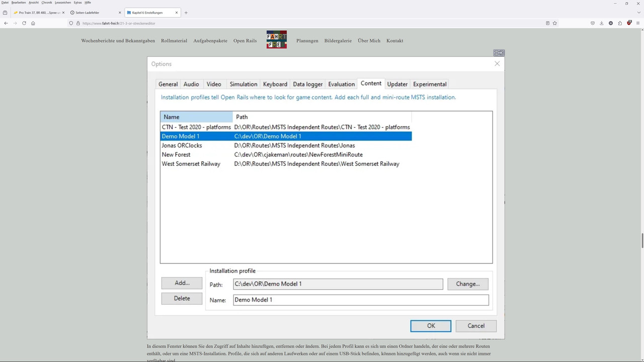This screenshot has height=362, width=644.
Task: Open the downloads panel
Action: click(x=601, y=23)
